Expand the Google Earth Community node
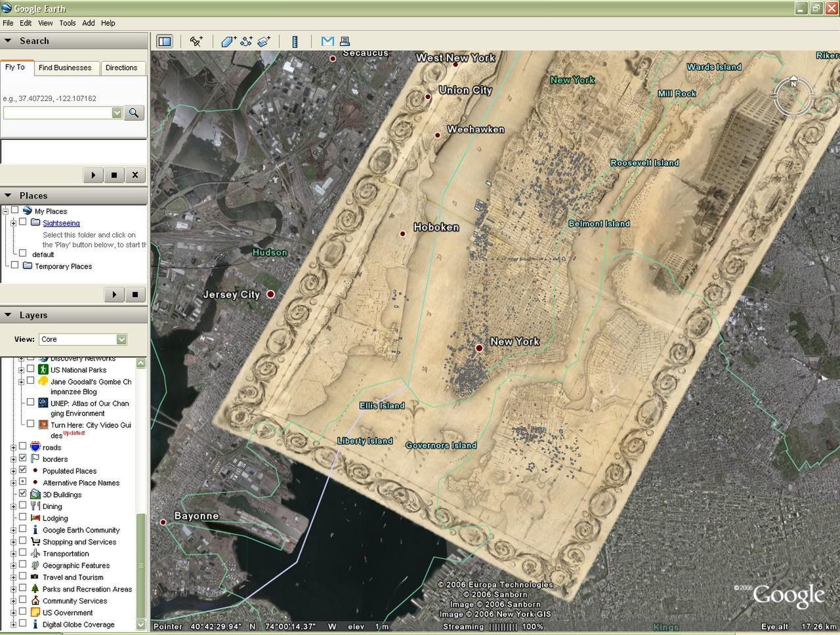The image size is (840, 635). point(13,530)
